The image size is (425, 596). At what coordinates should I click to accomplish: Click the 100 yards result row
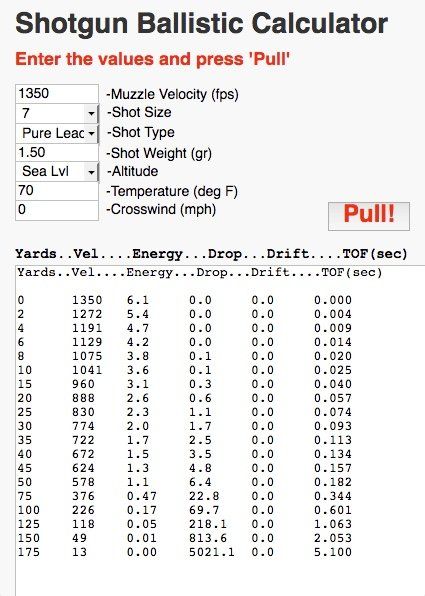point(185,510)
